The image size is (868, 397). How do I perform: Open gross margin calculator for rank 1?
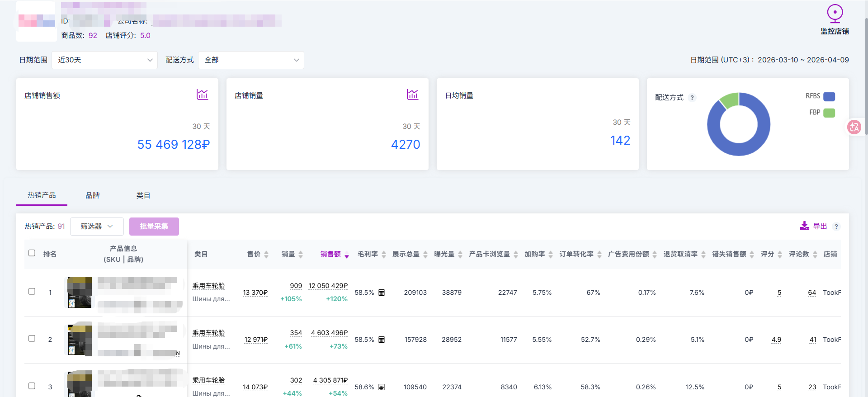382,293
